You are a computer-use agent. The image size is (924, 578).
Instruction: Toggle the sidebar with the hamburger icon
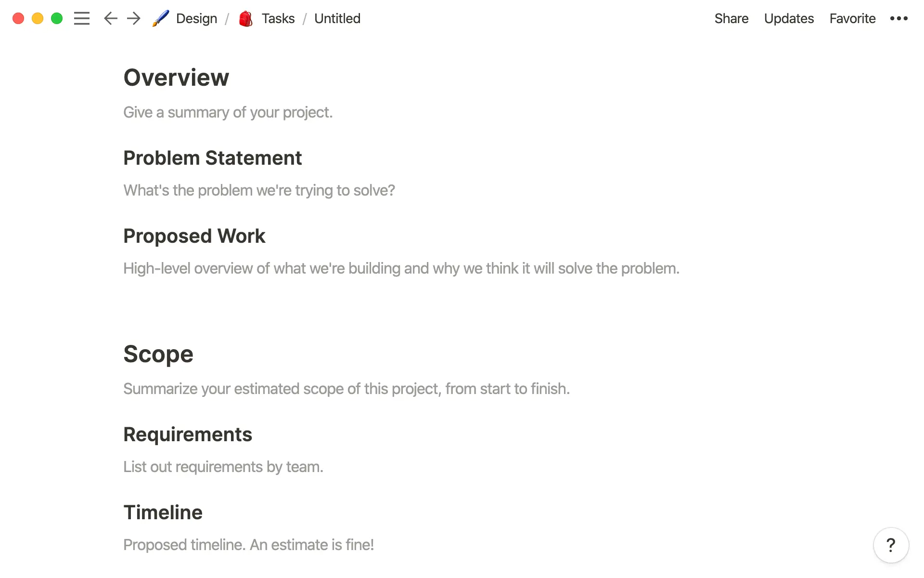[x=82, y=18]
